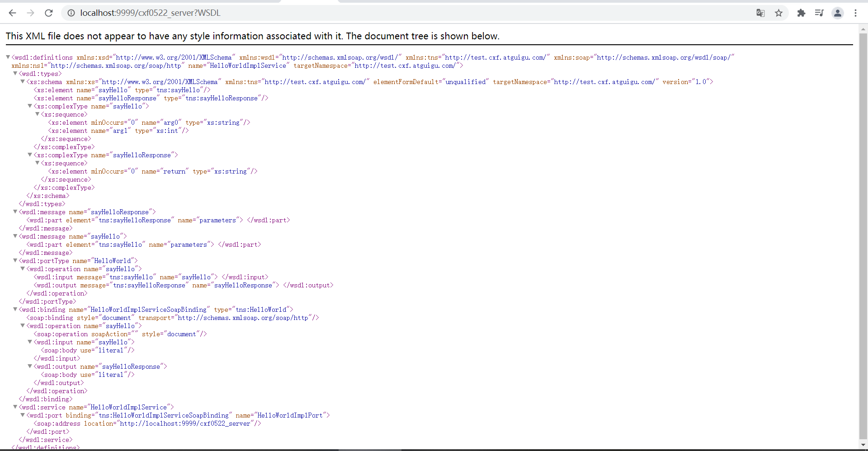Click the scrollbar down arrow
The height and width of the screenshot is (451, 868).
coord(863,446)
